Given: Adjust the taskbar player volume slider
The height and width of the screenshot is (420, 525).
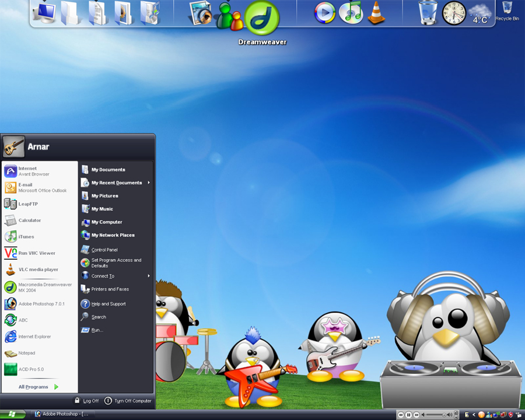Looking at the screenshot, I should pos(436,415).
